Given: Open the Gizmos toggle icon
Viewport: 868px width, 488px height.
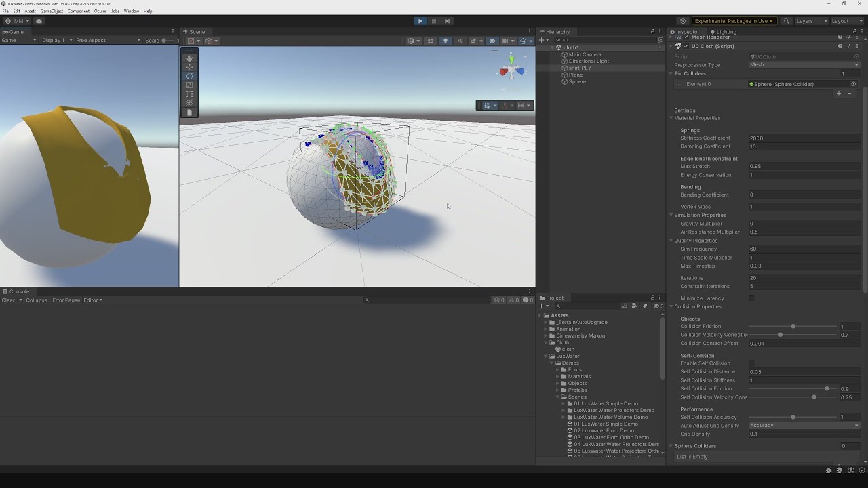Looking at the screenshot, I should pos(523,41).
